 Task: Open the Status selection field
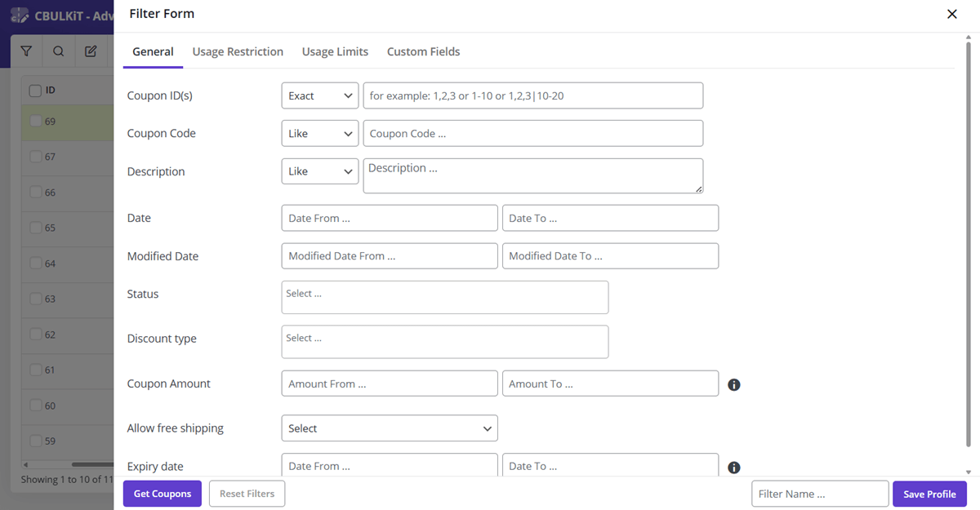click(444, 297)
